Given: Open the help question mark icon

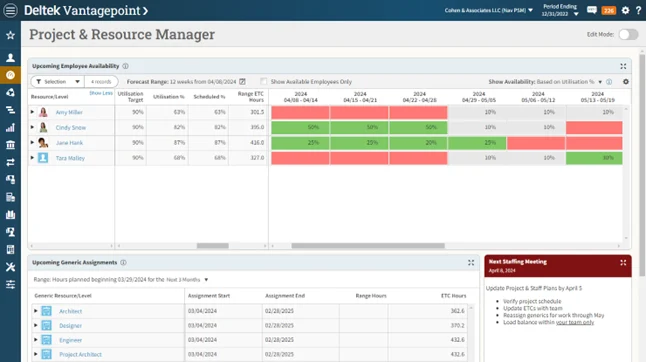Looking at the screenshot, I should click(x=638, y=10).
